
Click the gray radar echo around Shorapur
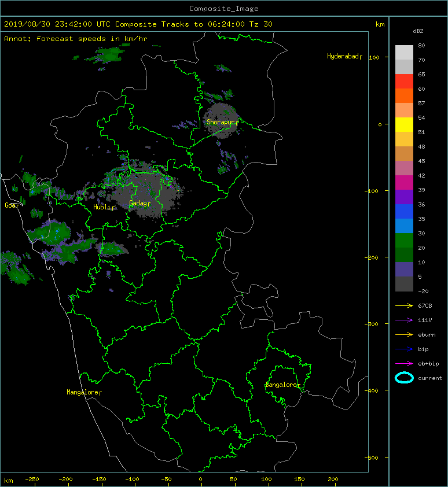click(221, 120)
